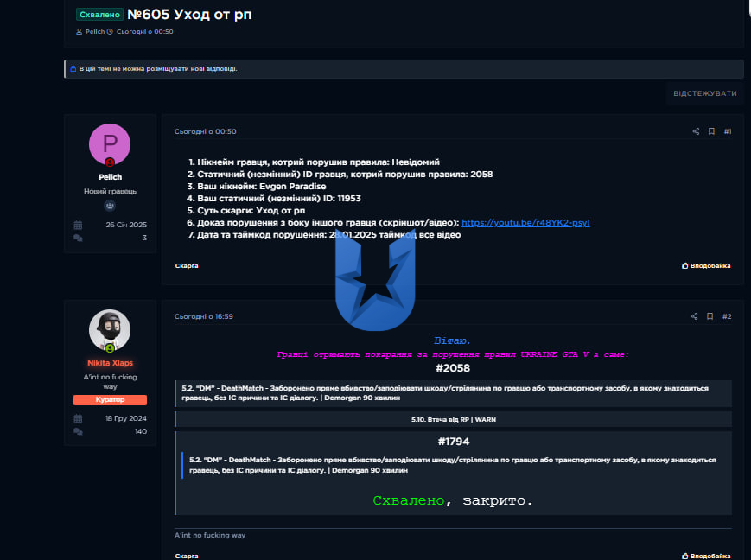Click signature text below post #2
Viewport: 751px width, 560px height.
click(210, 535)
